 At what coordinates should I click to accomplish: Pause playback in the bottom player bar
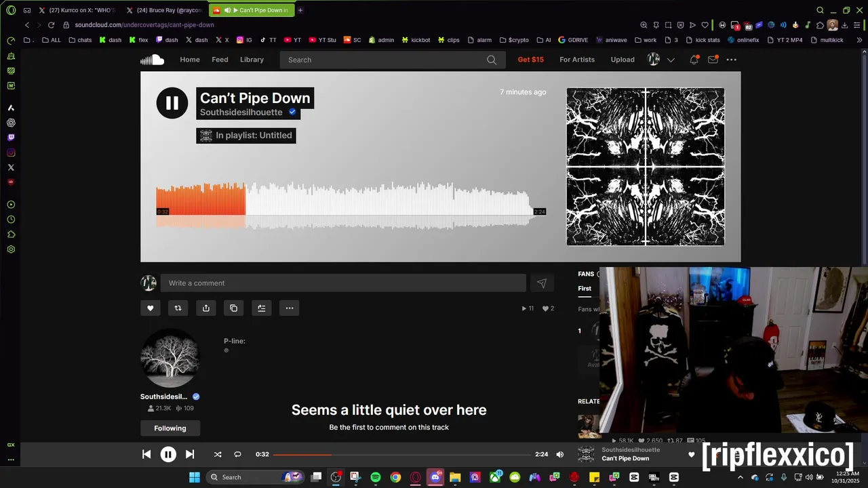pyautogui.click(x=168, y=455)
